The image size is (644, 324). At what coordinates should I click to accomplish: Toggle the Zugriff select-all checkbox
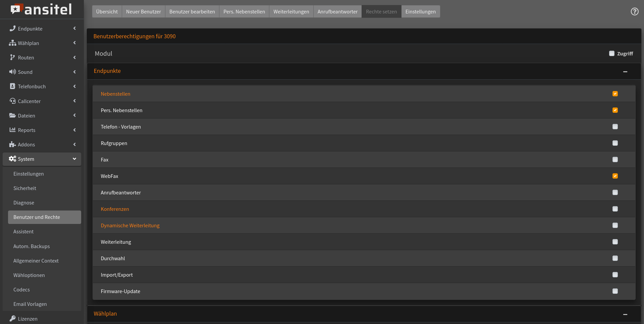(611, 53)
